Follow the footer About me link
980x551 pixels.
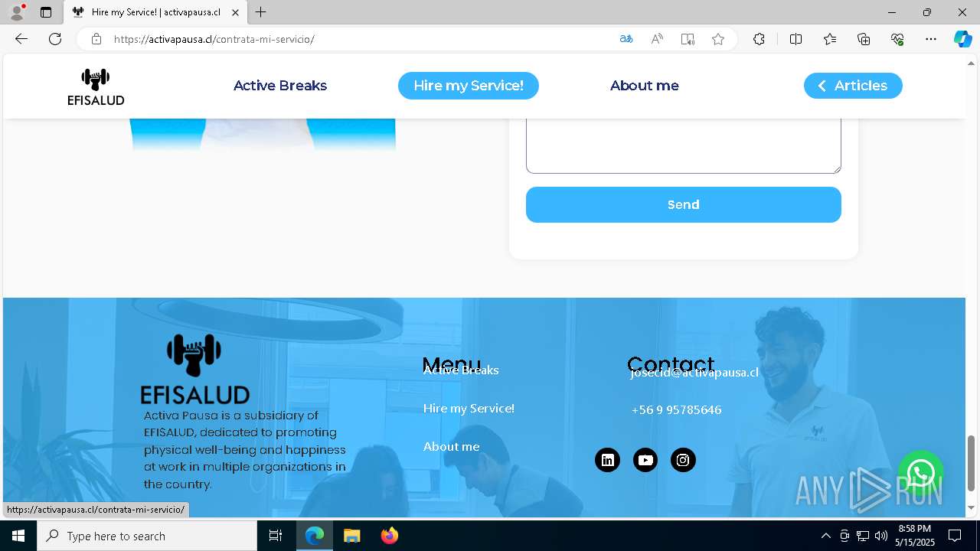coord(452,447)
